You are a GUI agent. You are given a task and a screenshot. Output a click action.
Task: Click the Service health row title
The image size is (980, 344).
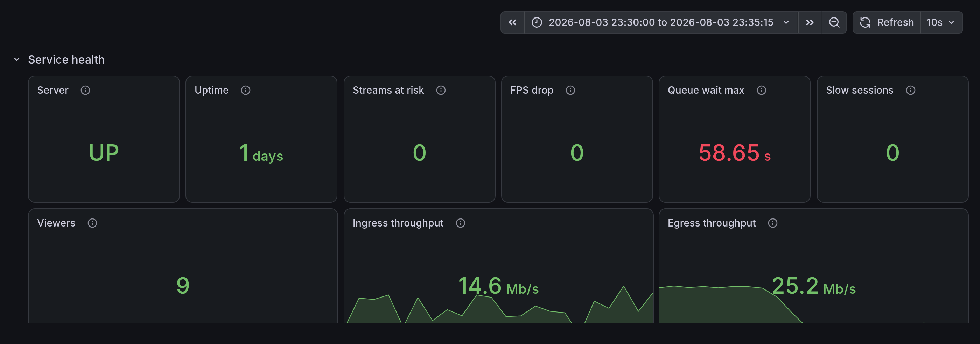pos(66,60)
